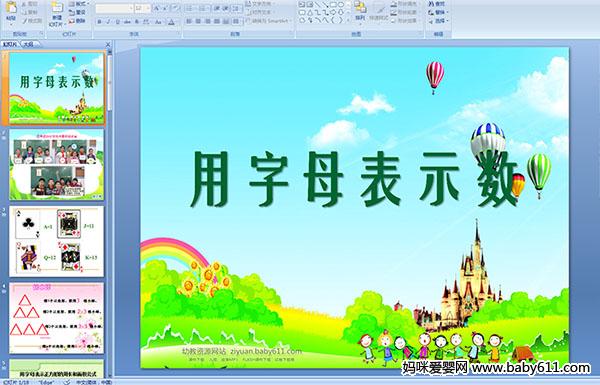
Task: Expand the Convert to SmartArt menu
Action: click(269, 21)
